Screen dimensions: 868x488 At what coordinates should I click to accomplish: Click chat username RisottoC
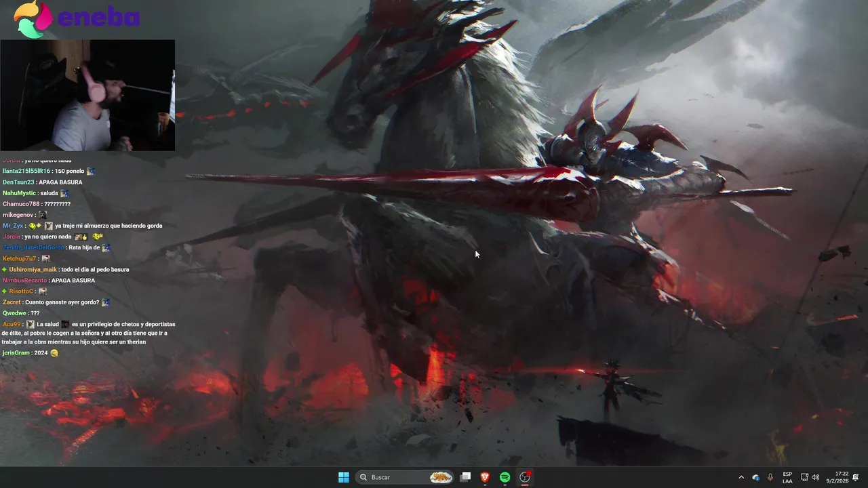[x=21, y=291]
